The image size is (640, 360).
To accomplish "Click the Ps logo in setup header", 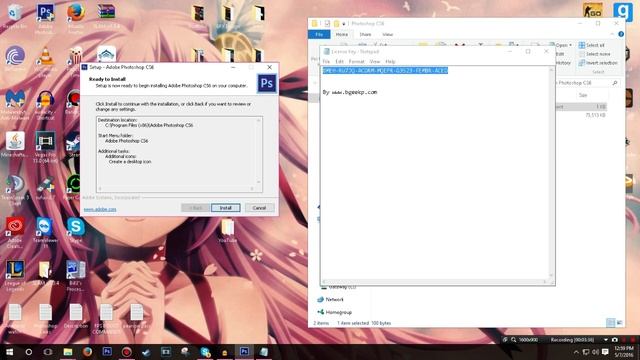I will coord(267,83).
